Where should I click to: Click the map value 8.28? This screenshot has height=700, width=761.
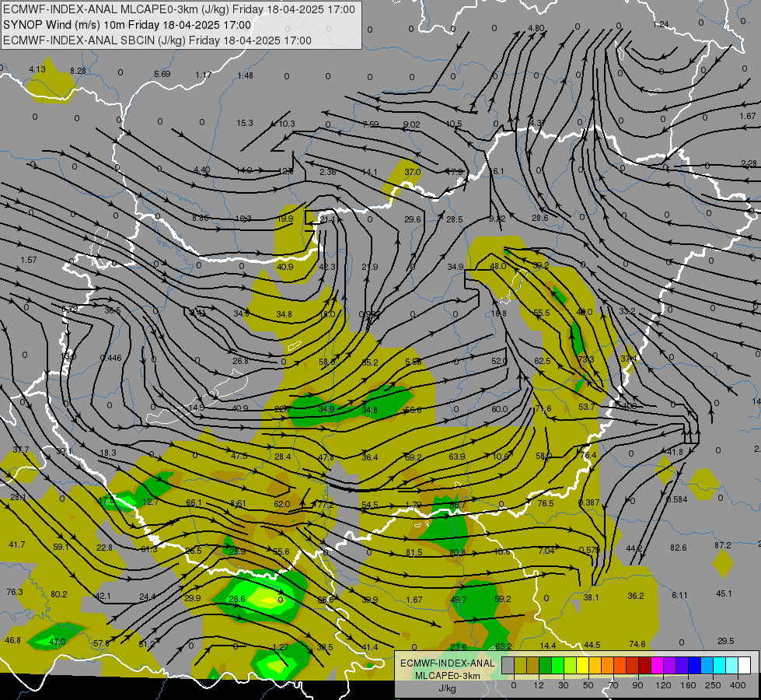78,71
